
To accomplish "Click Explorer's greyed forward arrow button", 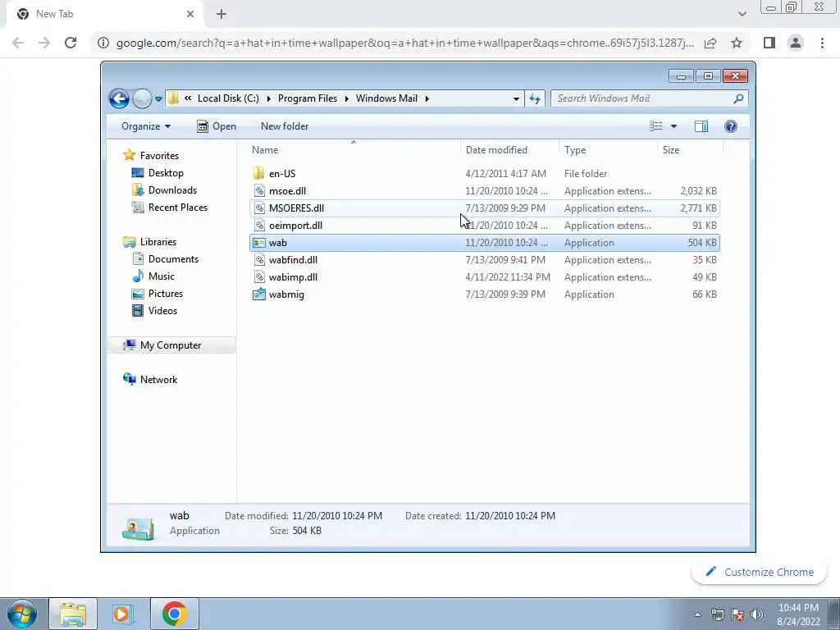I will coord(142,98).
